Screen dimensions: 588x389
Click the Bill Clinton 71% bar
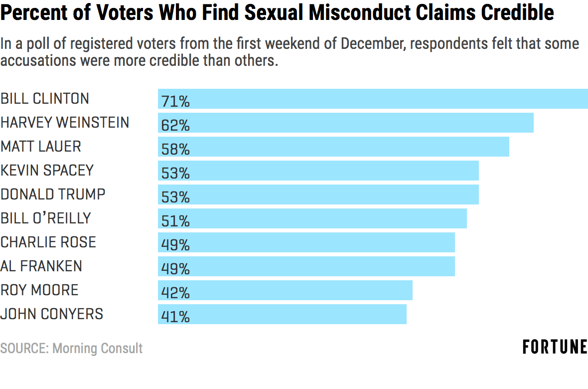coord(373,99)
